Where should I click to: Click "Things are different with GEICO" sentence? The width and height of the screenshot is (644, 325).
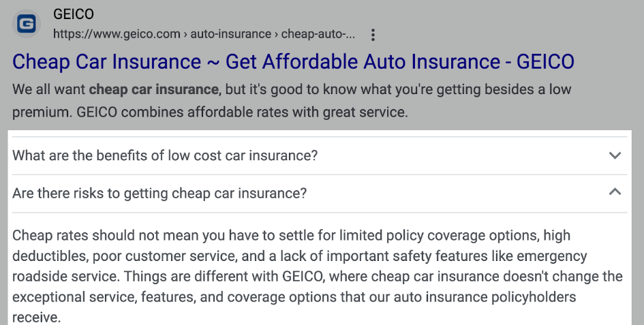click(224, 276)
